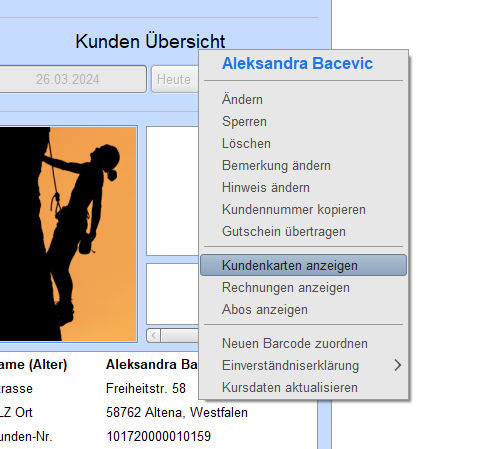This screenshot has height=449, width=485.
Task: Click the left scrollbar arrow
Action: pos(153,335)
